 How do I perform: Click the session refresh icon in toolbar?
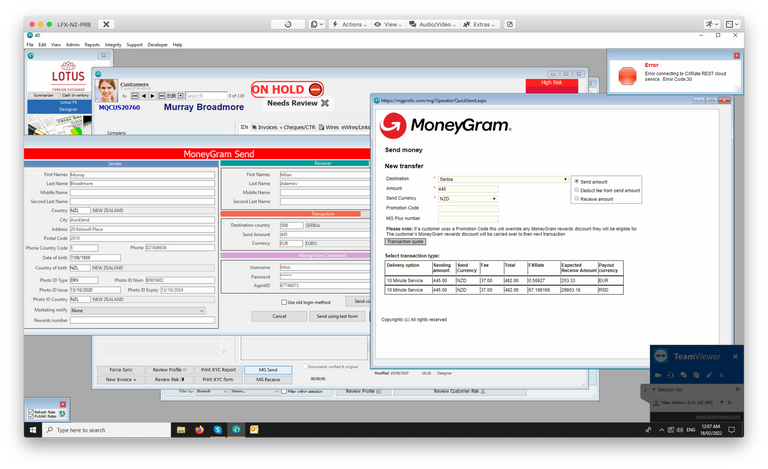coord(288,24)
